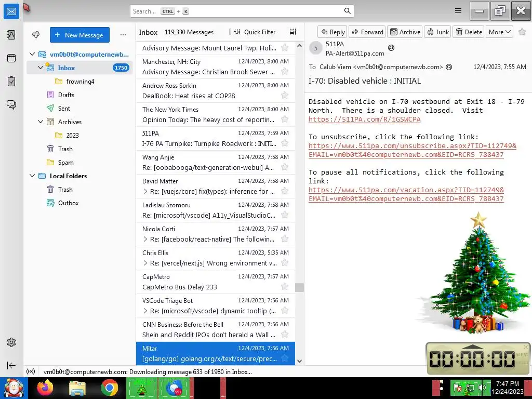Click the New Message button
Viewport: 532px width, 399px height.
[79, 35]
